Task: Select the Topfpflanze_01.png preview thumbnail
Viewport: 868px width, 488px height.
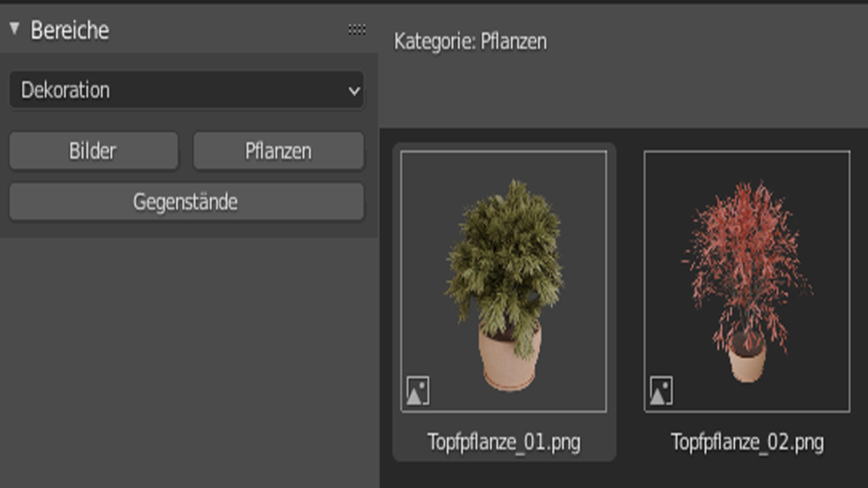Action: [x=504, y=282]
